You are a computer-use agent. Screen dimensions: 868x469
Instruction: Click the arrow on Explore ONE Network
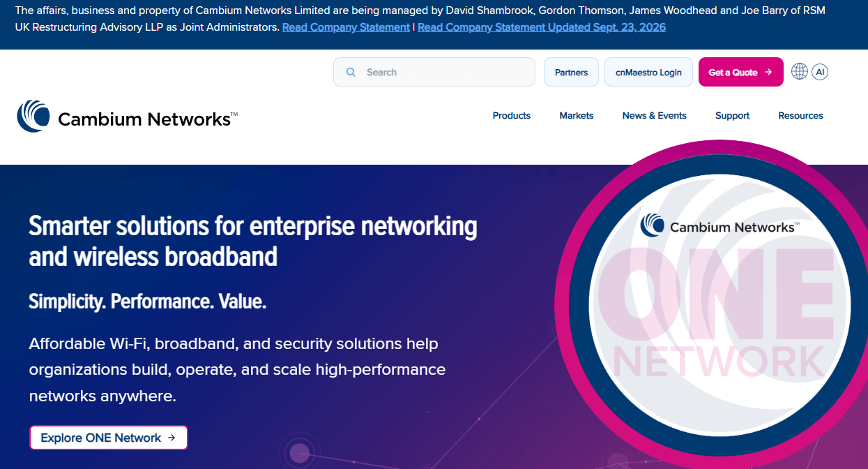[172, 438]
